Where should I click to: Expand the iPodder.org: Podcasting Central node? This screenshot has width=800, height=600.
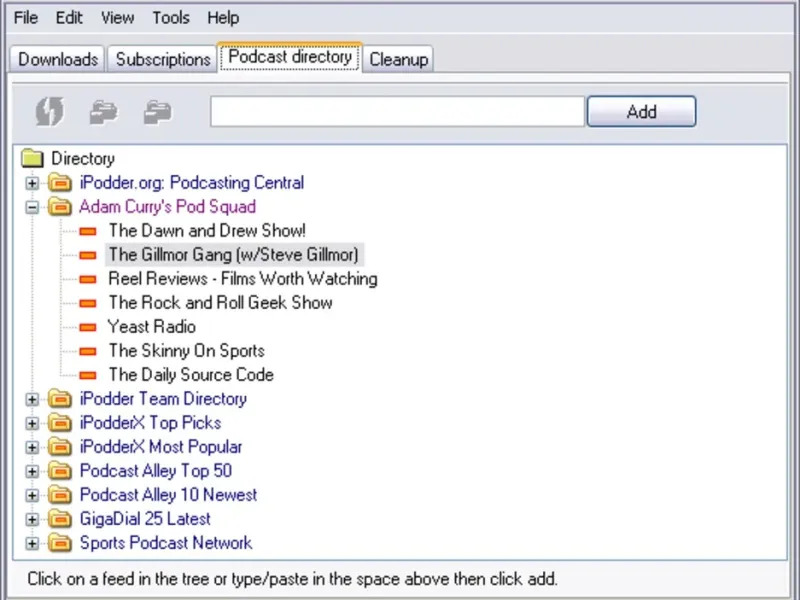click(x=32, y=183)
